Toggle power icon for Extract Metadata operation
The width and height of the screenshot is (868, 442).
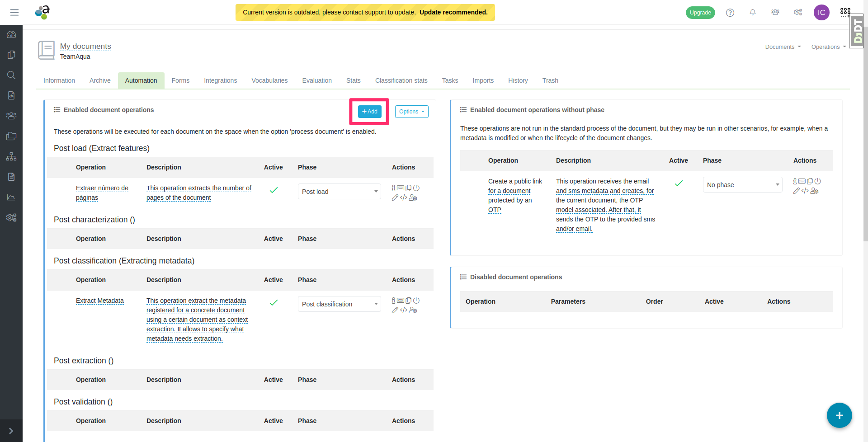[x=416, y=301]
